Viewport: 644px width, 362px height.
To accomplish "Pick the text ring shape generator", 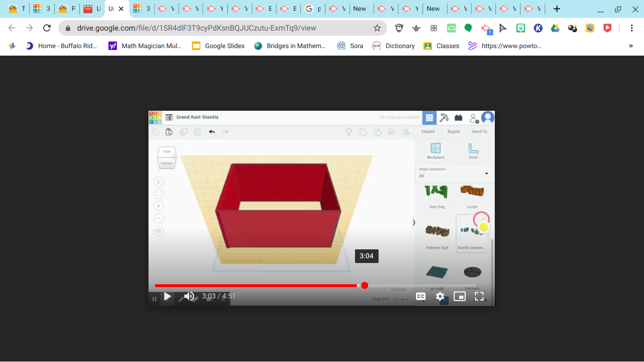I will coord(437,197).
